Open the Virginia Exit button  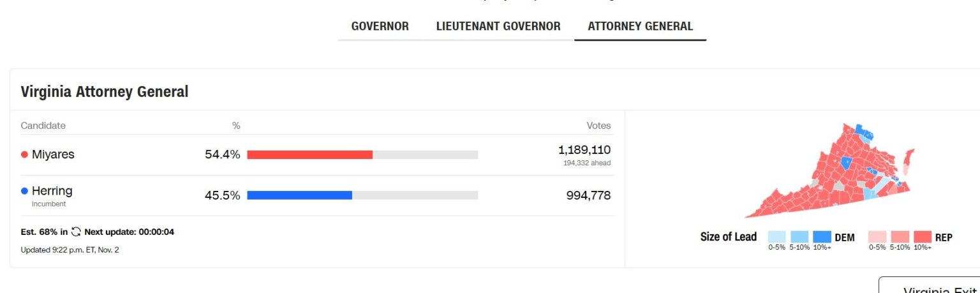pyautogui.click(x=932, y=286)
